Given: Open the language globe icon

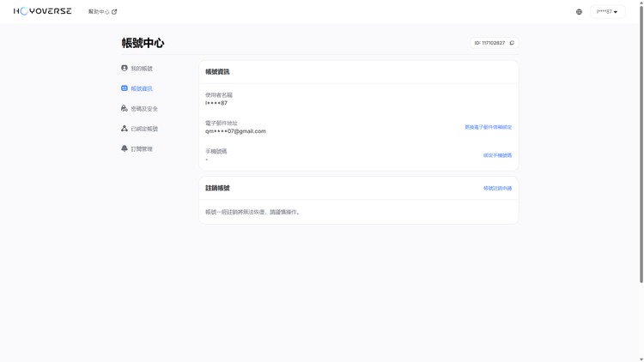Looking at the screenshot, I should coord(579,12).
